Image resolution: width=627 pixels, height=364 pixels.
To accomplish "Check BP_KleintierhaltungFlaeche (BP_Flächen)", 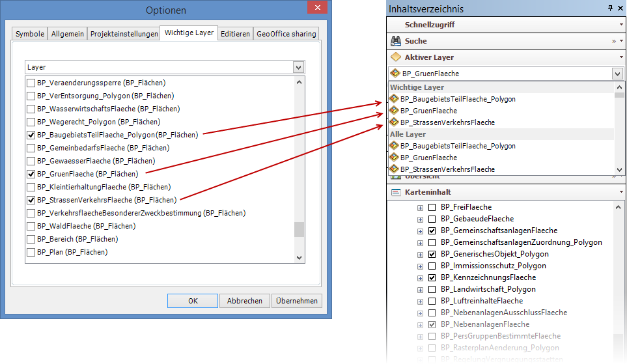I will 31,187.
